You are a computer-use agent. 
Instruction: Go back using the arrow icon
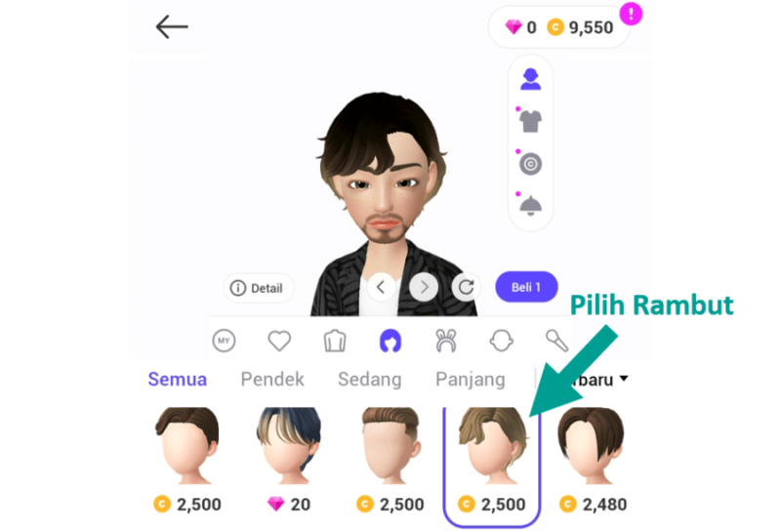172,27
